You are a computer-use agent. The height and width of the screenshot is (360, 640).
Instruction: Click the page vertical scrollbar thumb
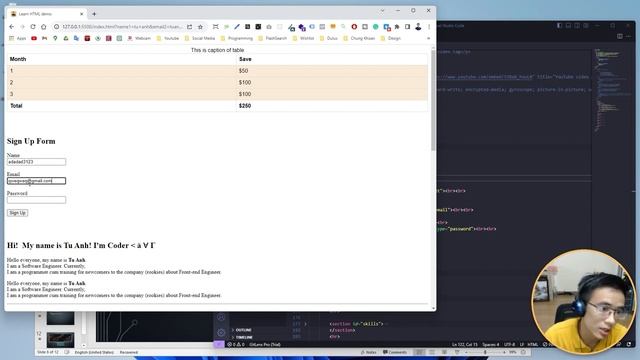433,100
